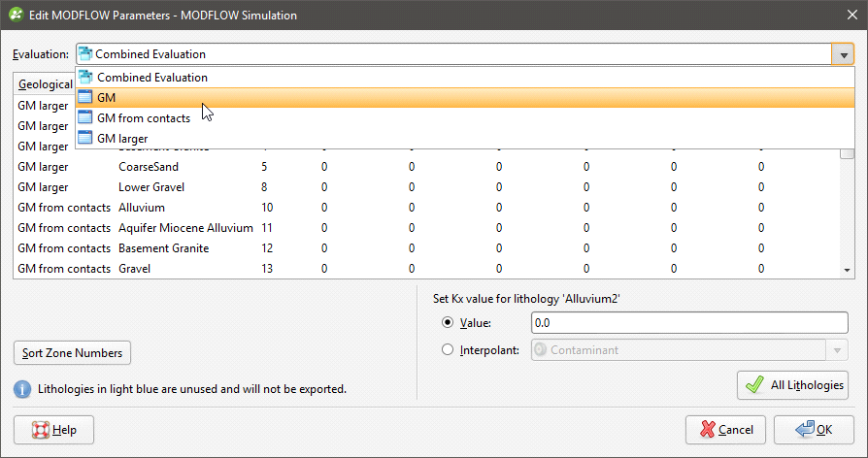
Task: Click the info icon beside lithologies note
Action: (22, 389)
